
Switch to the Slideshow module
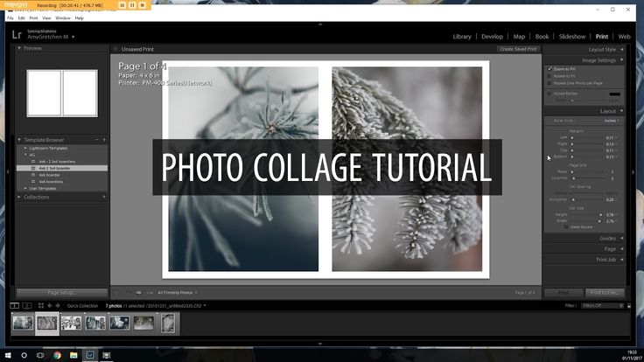[x=572, y=37]
